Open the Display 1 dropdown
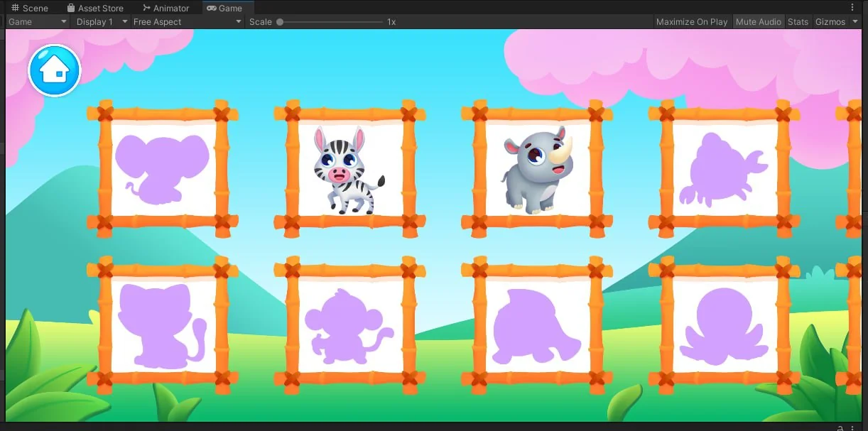This screenshot has height=431, width=868. pyautogui.click(x=101, y=22)
